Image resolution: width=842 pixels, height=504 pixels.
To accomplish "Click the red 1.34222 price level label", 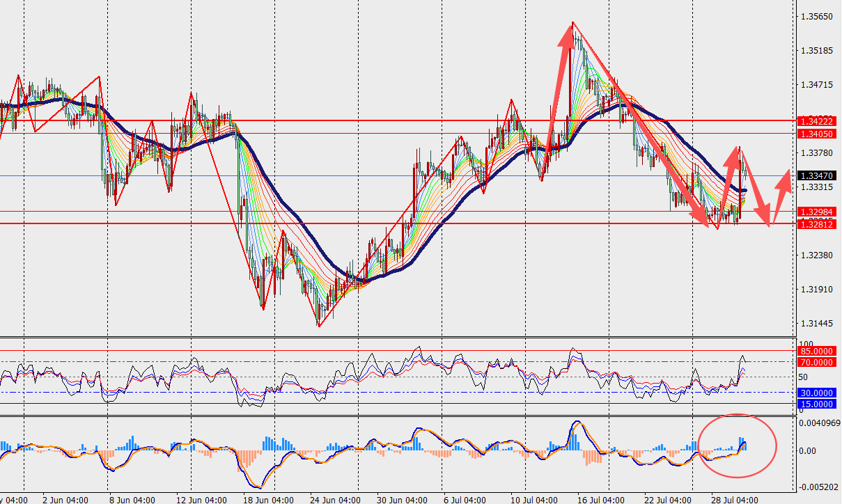I will coord(817,121).
